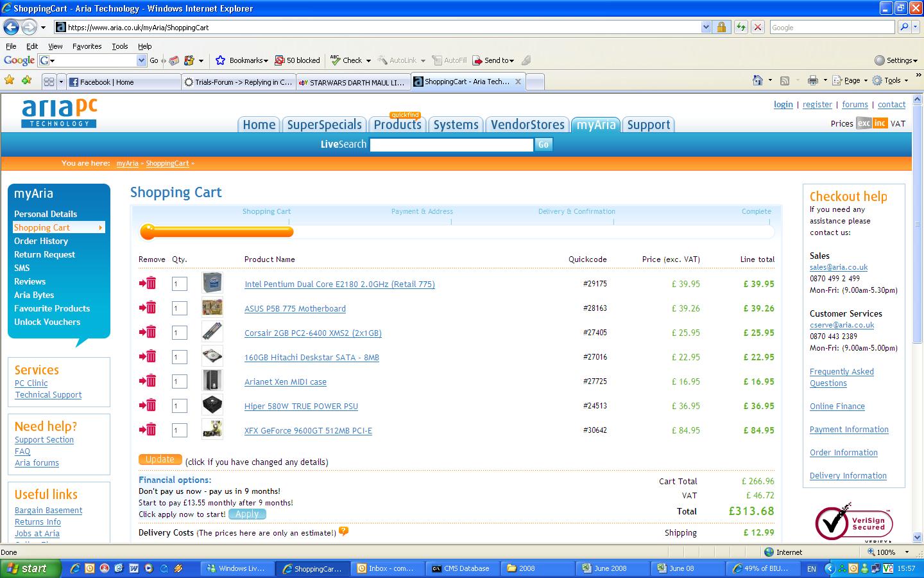Open Quick Tabs grid icon
Viewport: 924px width, 578px height.
49,82
